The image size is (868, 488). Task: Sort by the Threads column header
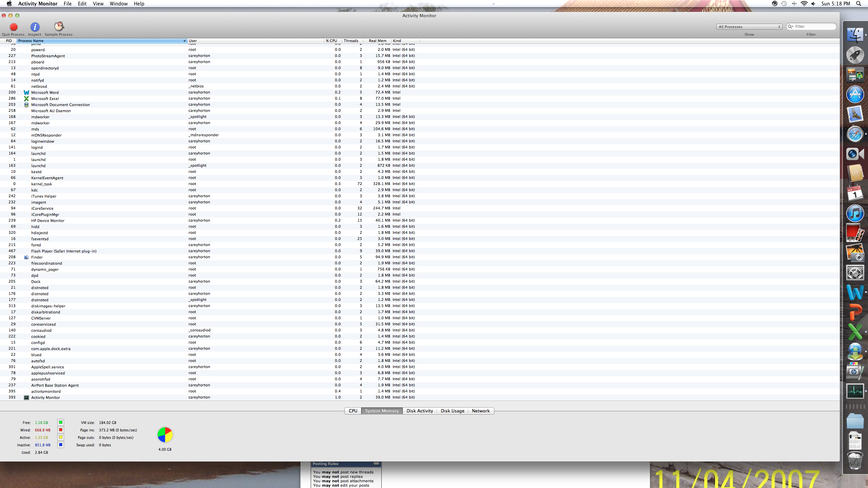[x=352, y=41]
